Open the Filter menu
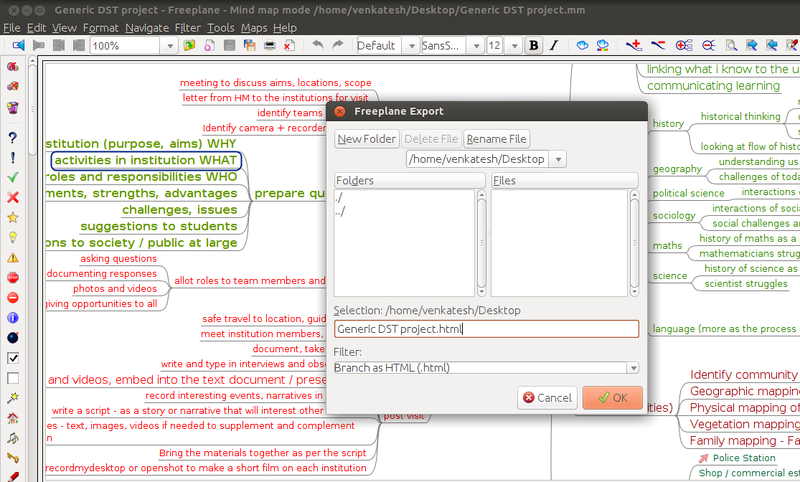Image resolution: width=800 pixels, height=482 pixels. [x=188, y=28]
